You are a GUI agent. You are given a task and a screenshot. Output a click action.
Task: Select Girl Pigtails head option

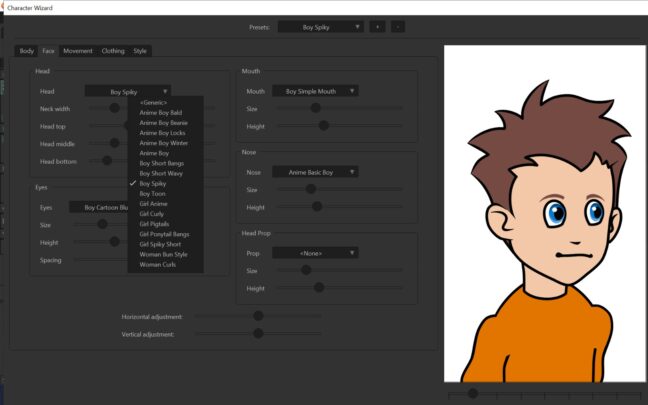pos(154,224)
